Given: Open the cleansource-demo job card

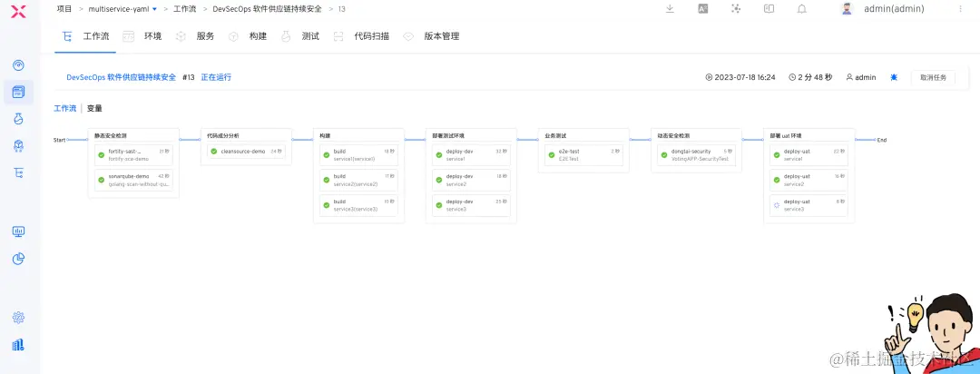Looking at the screenshot, I should coord(246,152).
